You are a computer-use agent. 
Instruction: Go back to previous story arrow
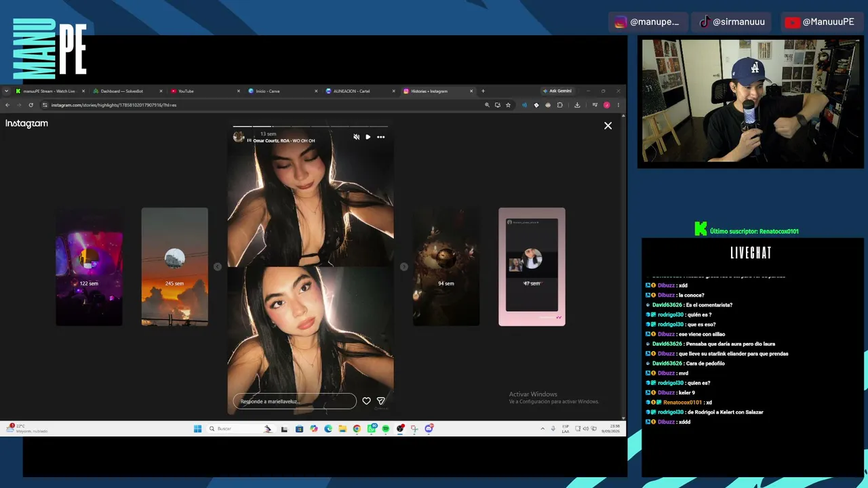[217, 266]
